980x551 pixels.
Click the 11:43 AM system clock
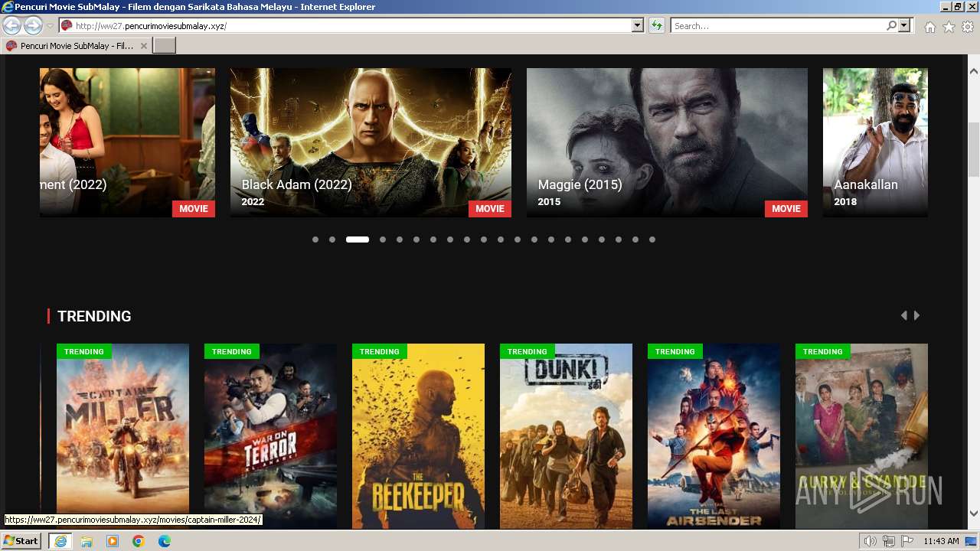tap(941, 541)
